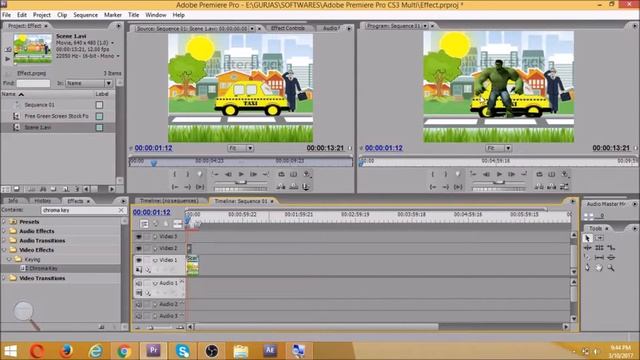Image resolution: width=640 pixels, height=360 pixels.
Task: Select the Pen tool in Tools panel
Action: [x=588, y=268]
